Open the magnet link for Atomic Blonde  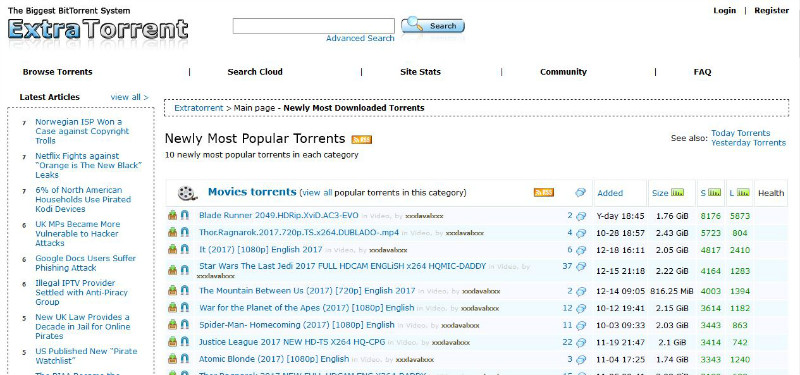tap(185, 358)
